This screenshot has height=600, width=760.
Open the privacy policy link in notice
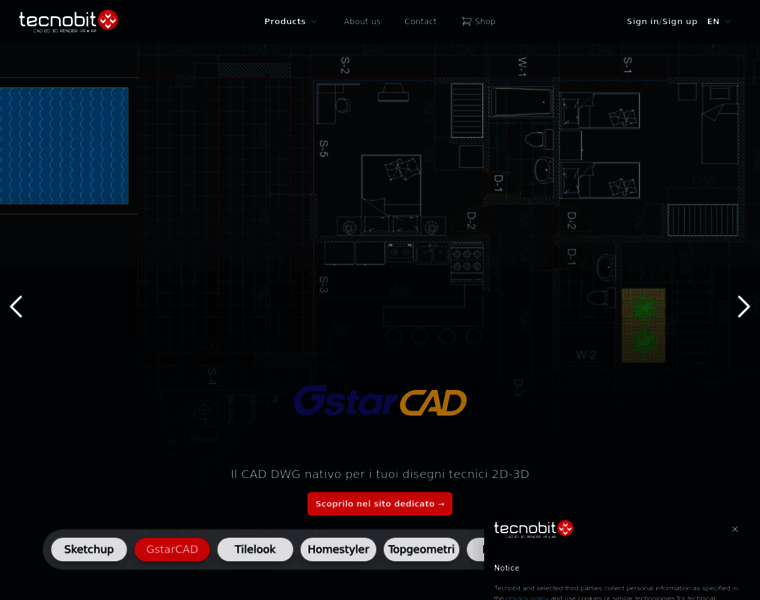click(x=527, y=597)
